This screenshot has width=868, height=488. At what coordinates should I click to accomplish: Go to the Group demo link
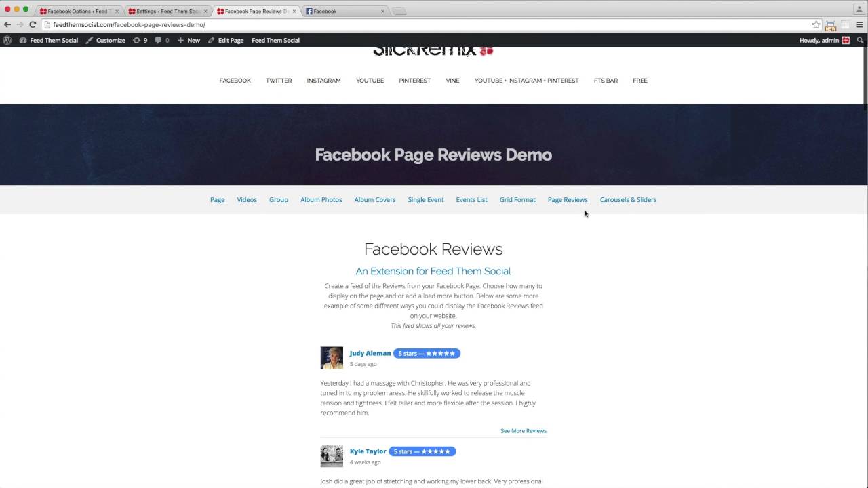(279, 200)
